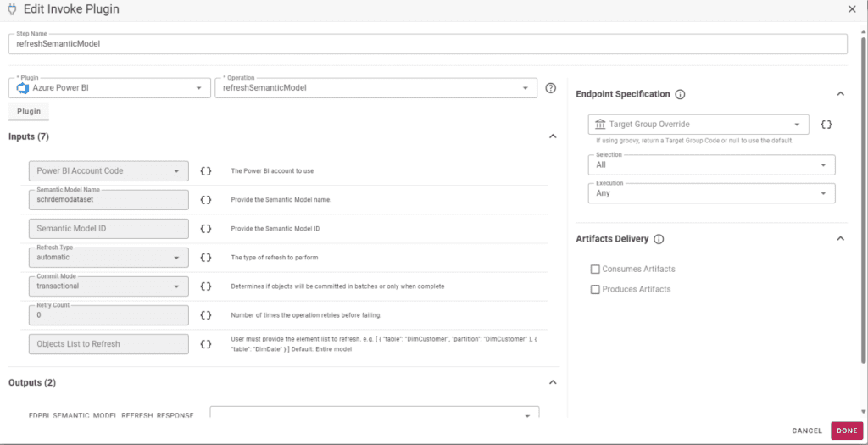Open groovy editor for Commit Mode

click(206, 286)
